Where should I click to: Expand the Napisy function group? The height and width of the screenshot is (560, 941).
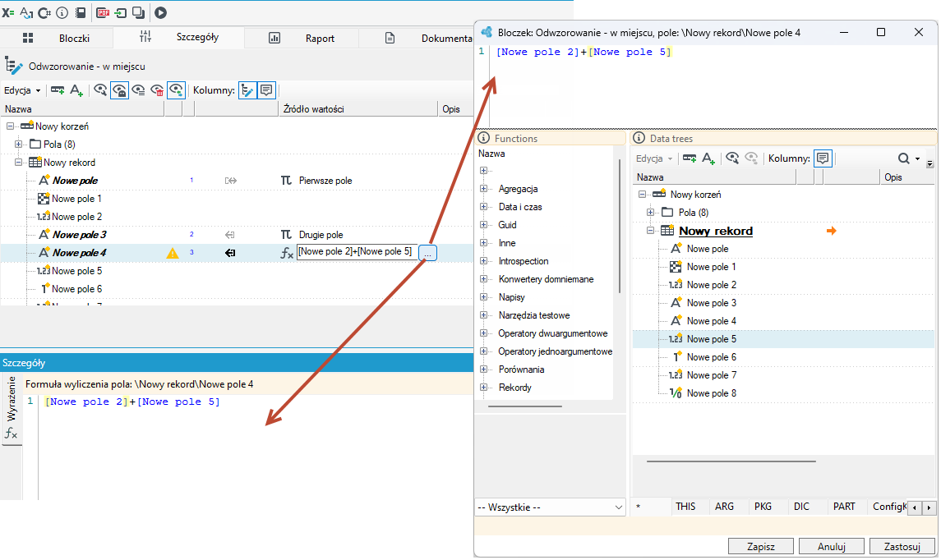484,297
